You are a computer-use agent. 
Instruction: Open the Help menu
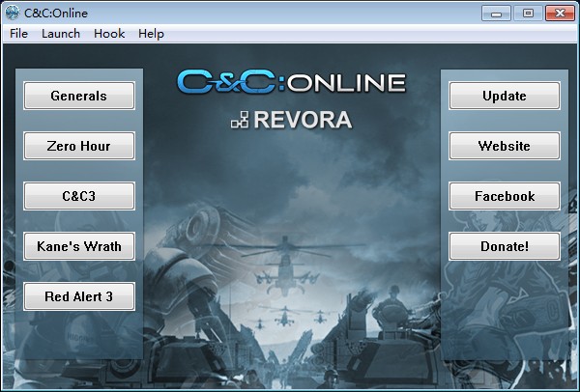pyautogui.click(x=151, y=34)
